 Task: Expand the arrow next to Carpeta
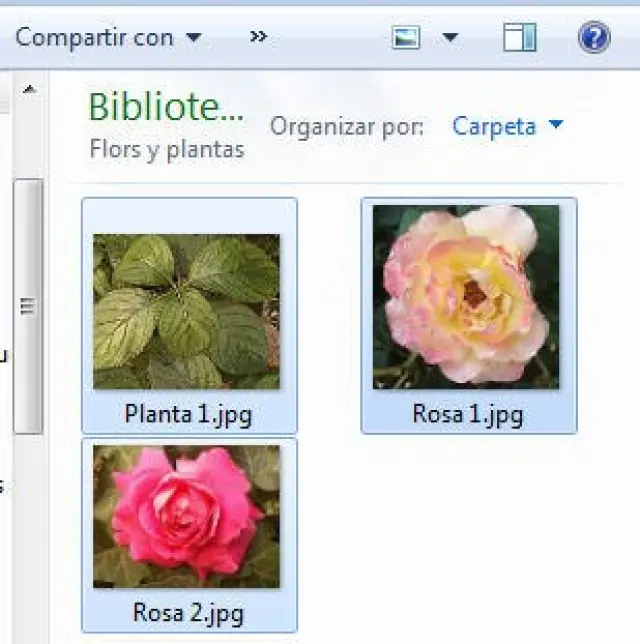click(x=556, y=126)
